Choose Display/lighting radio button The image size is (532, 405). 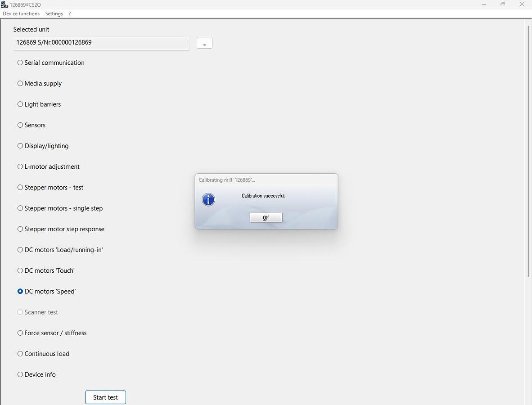[x=20, y=146]
